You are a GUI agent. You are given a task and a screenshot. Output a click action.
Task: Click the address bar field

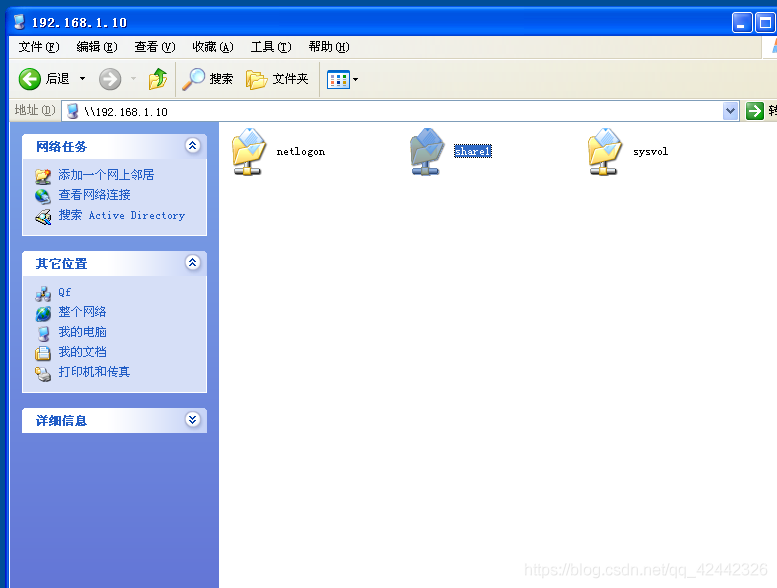pos(400,111)
